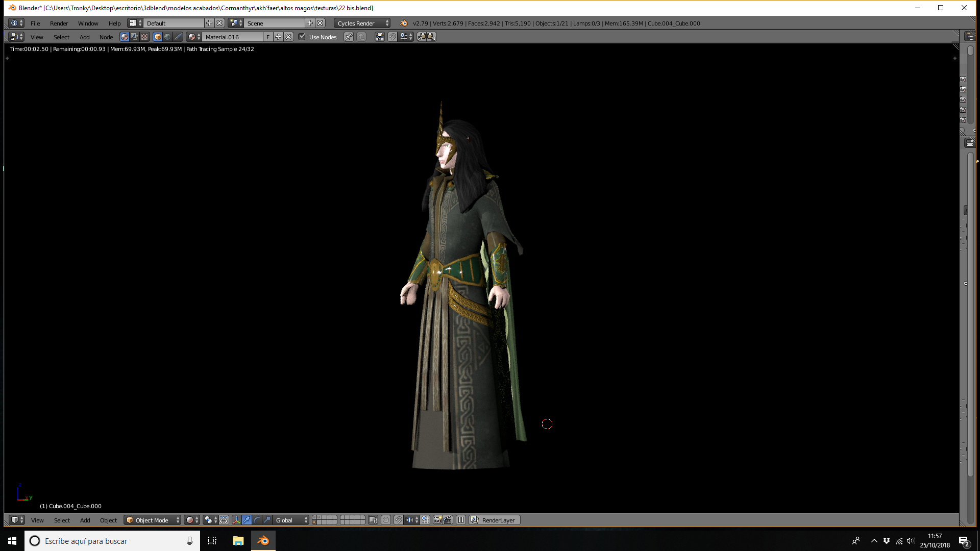The height and width of the screenshot is (551, 980).
Task: Select compositing node tree type icon
Action: (134, 37)
